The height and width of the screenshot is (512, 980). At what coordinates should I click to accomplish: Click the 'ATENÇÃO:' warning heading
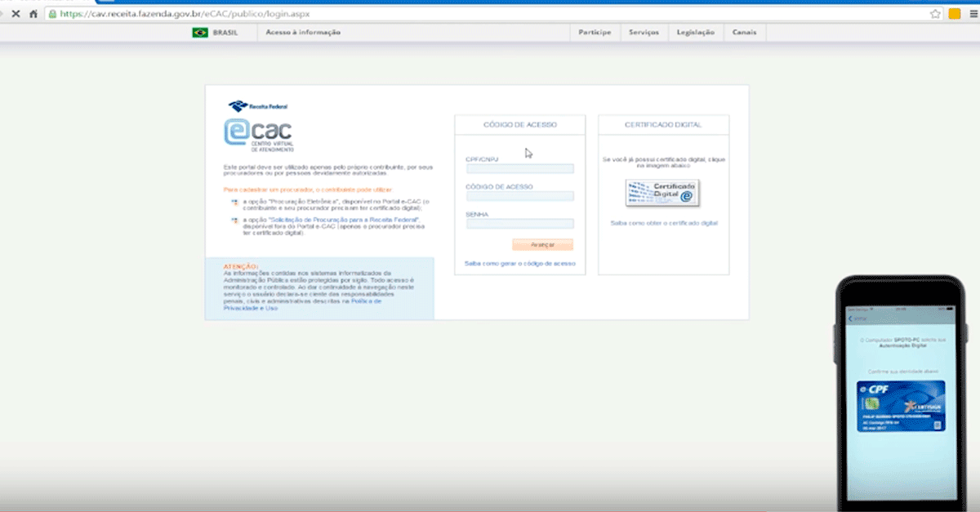pyautogui.click(x=241, y=266)
